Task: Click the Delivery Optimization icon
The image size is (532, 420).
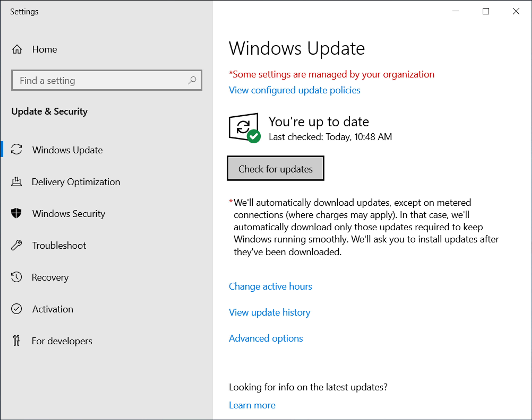Action: (x=16, y=181)
